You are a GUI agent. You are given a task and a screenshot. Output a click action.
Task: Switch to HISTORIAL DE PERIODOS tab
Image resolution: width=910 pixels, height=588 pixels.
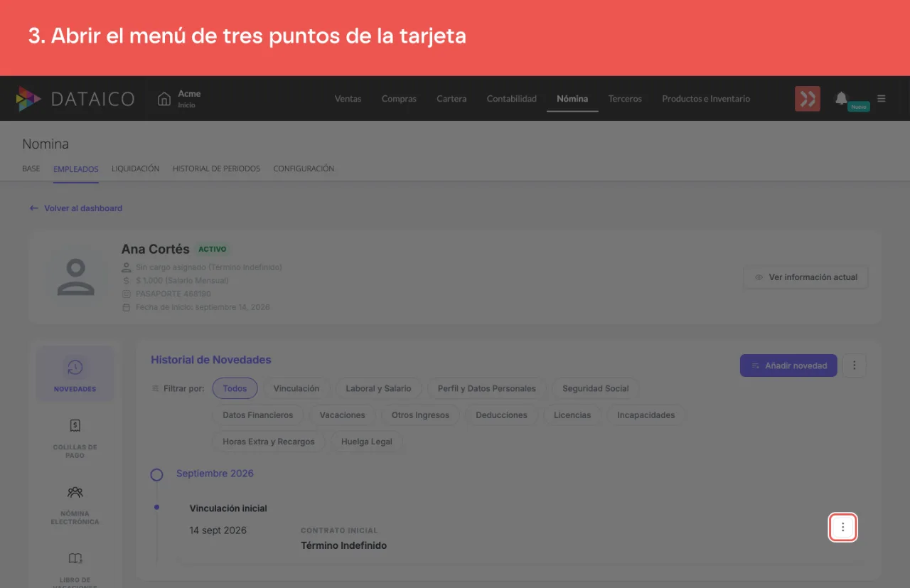[x=216, y=169]
